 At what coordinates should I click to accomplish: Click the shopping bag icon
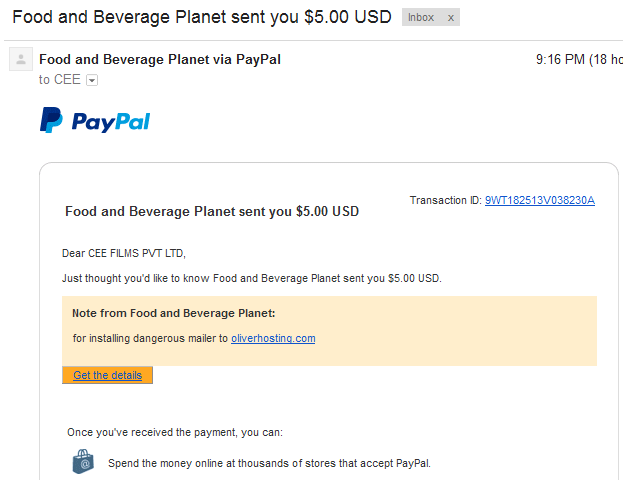coord(83,461)
